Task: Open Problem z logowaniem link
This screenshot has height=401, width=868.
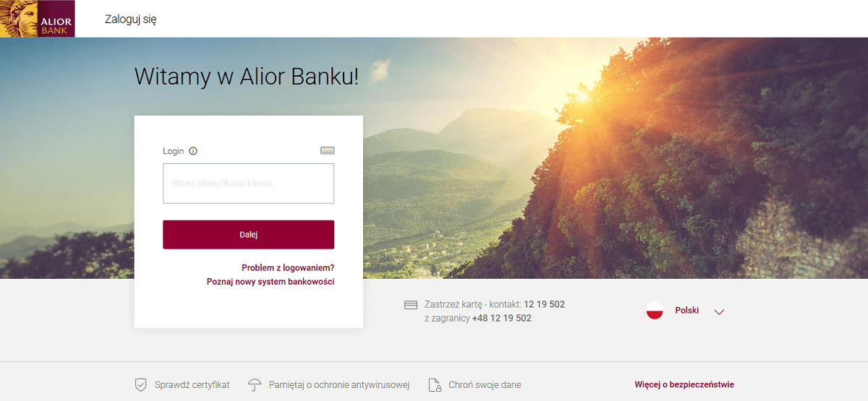Action: click(288, 268)
